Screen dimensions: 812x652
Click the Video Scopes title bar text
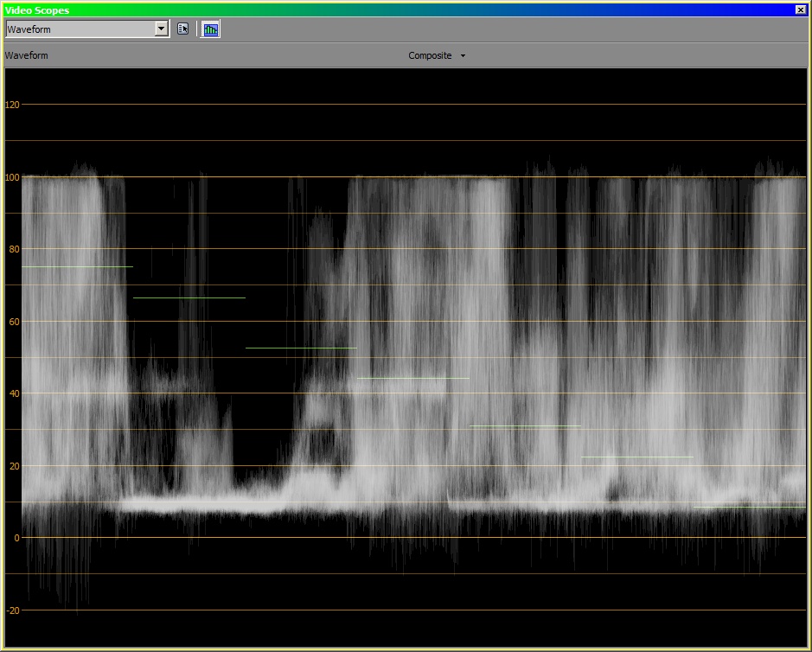coord(38,10)
